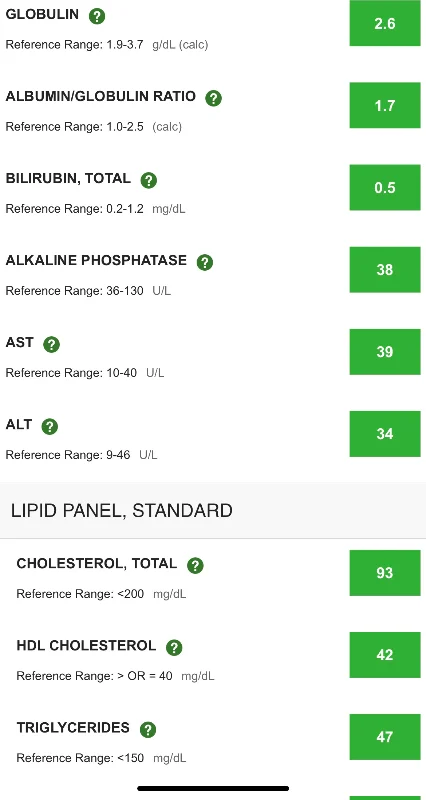
Task: Select the green 2.6 Globulin result box
Action: pyautogui.click(x=385, y=23)
